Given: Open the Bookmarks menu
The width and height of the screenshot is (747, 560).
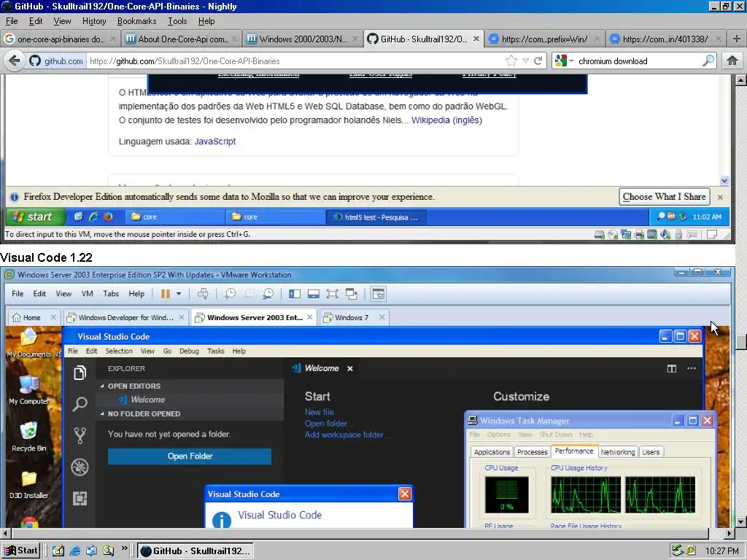Looking at the screenshot, I should click(136, 21).
